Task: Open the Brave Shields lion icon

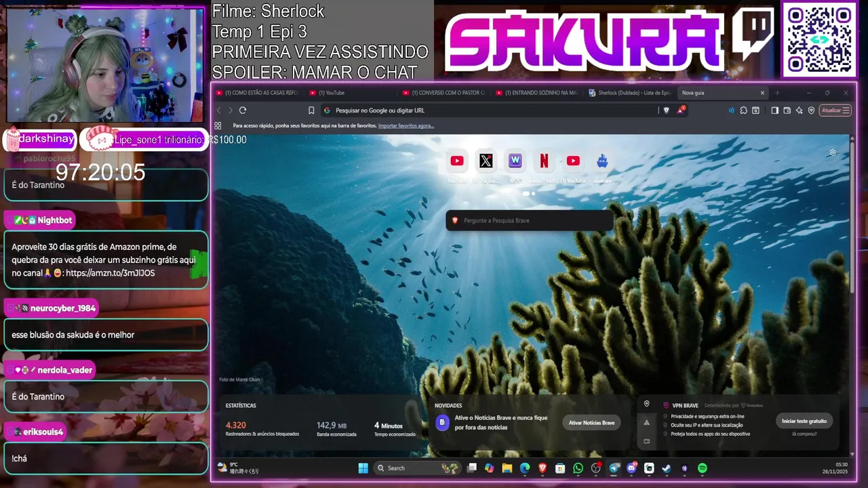Action: point(667,110)
